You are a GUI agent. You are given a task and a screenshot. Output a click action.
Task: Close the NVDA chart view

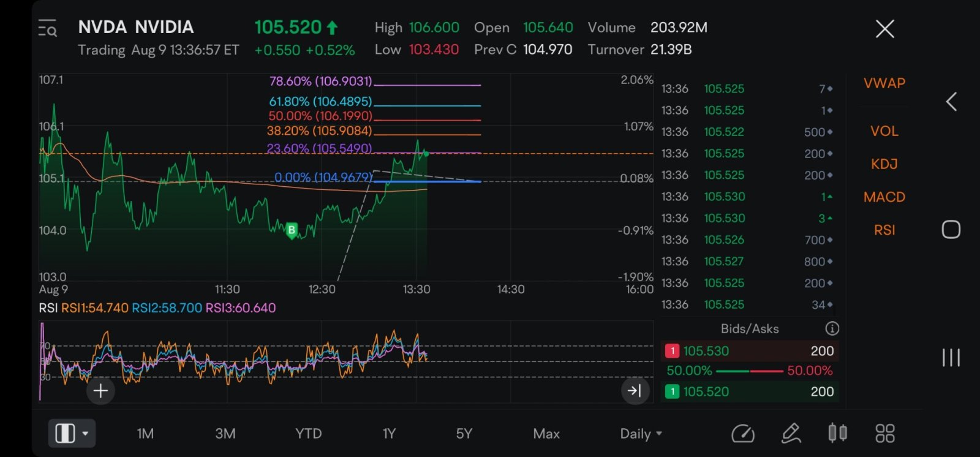click(884, 29)
